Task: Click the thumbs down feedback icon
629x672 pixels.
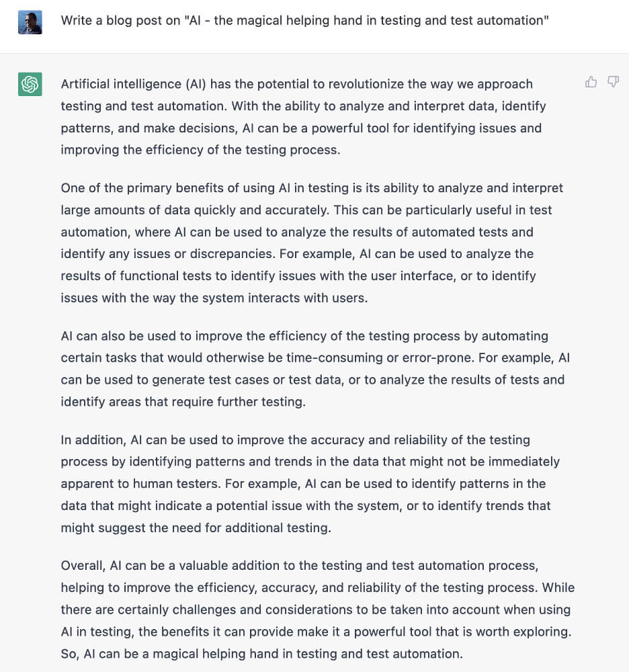Action: 613,82
